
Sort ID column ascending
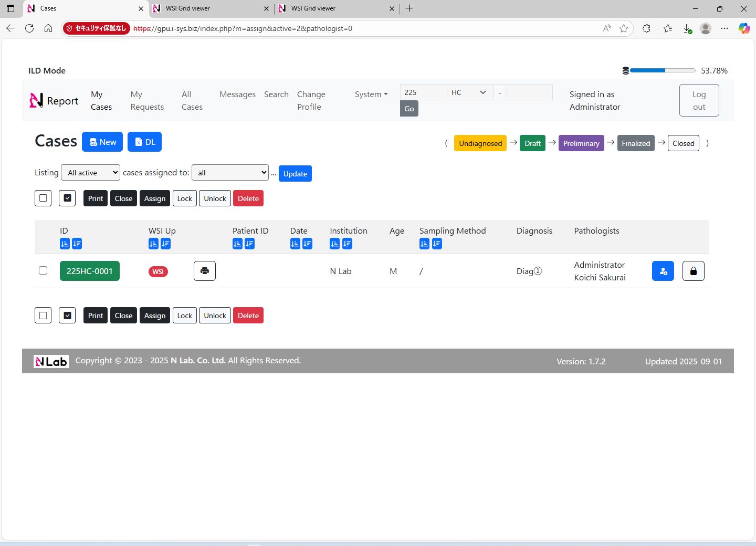click(x=65, y=244)
